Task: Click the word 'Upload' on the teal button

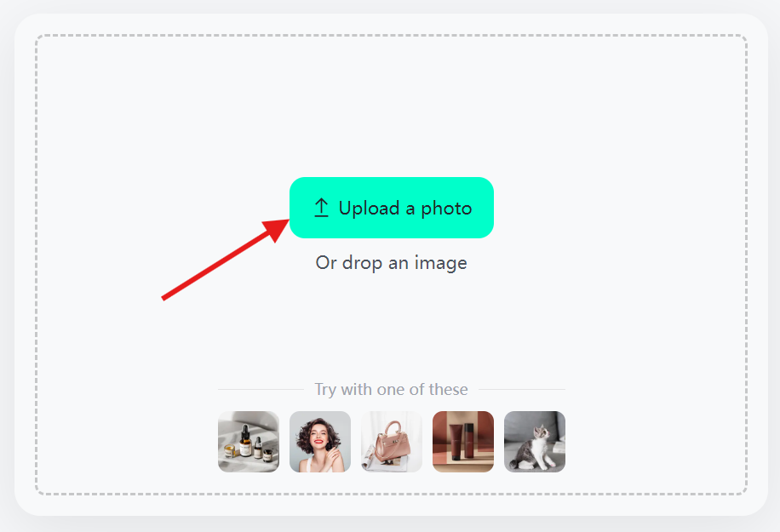Action: [x=369, y=208]
